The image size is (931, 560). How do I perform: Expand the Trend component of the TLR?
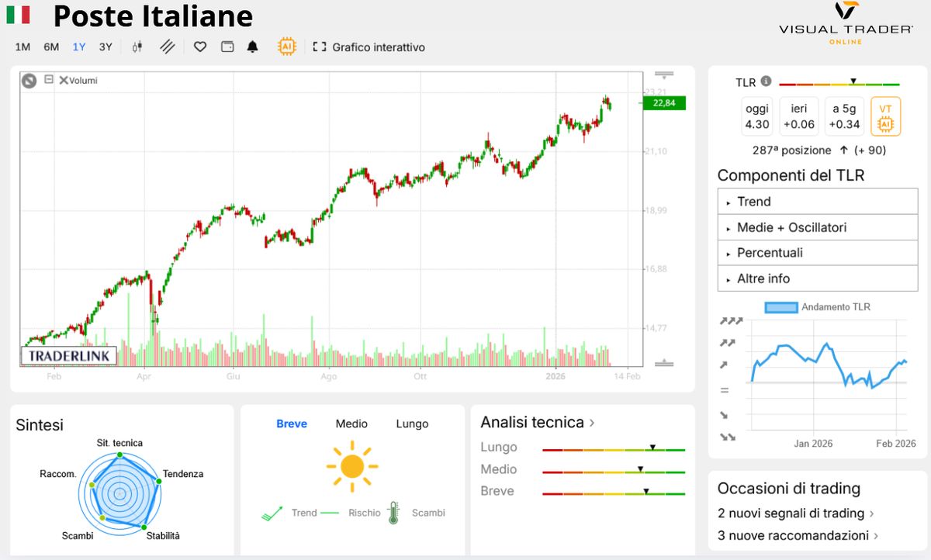(x=817, y=201)
